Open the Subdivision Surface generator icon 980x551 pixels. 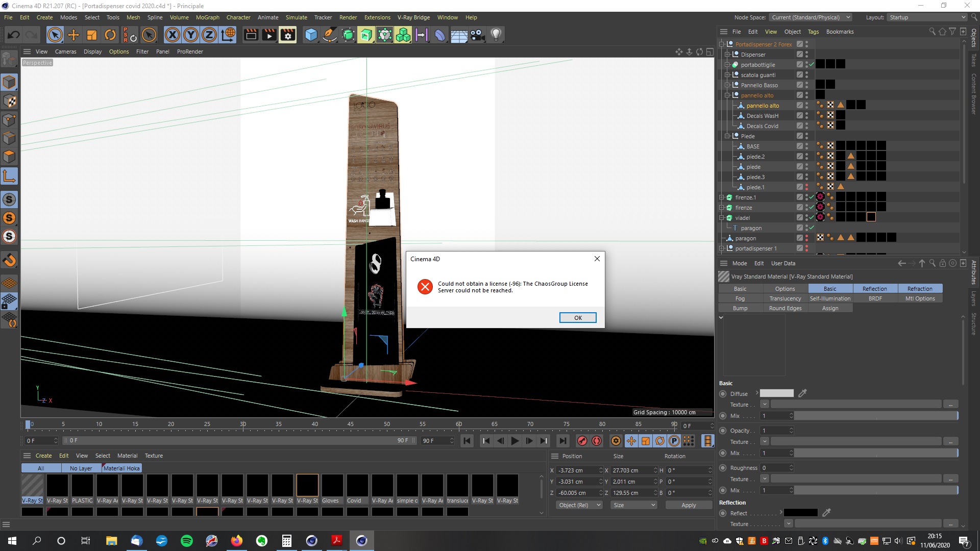point(348,35)
